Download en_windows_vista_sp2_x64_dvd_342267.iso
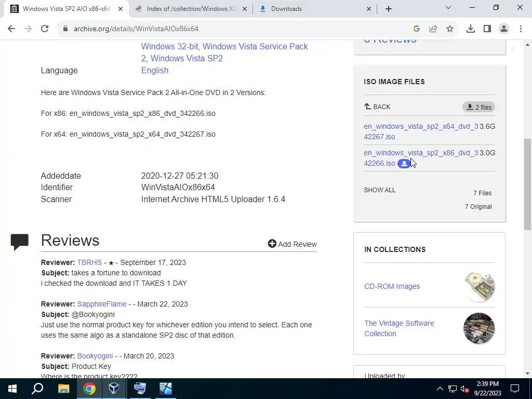532x399 pixels. (421, 131)
